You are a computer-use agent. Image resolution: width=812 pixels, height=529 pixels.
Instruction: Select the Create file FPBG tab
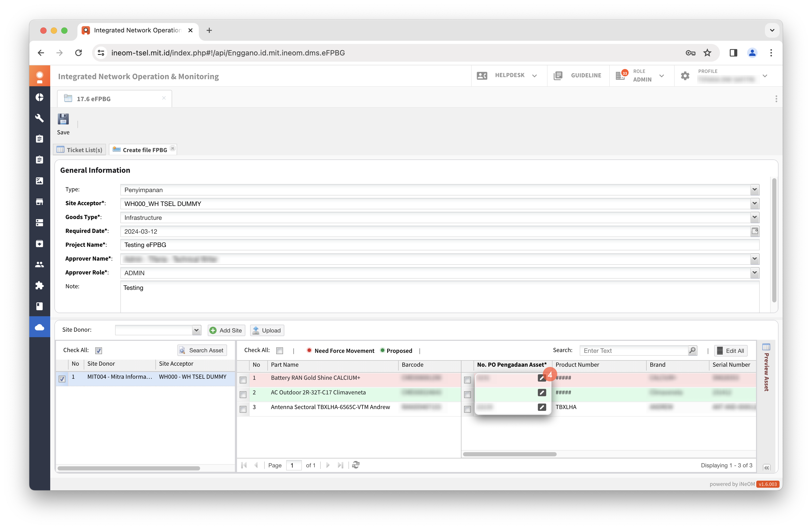[x=143, y=150]
